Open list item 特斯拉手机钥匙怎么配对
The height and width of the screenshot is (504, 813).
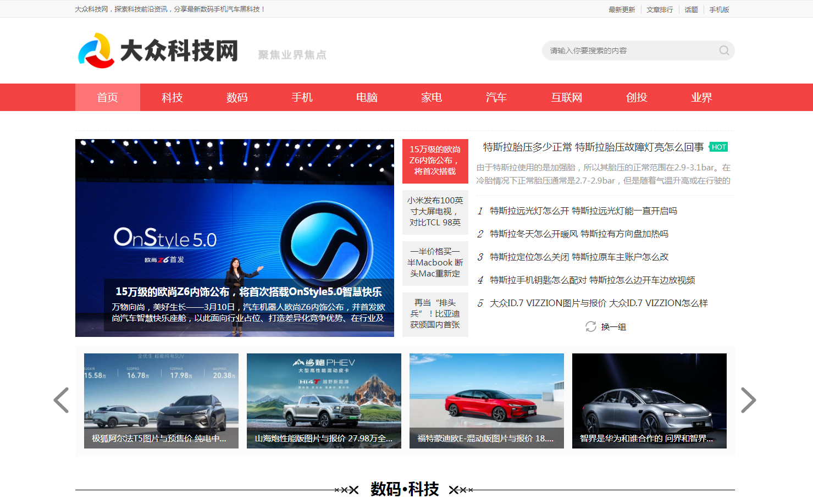tap(592, 280)
